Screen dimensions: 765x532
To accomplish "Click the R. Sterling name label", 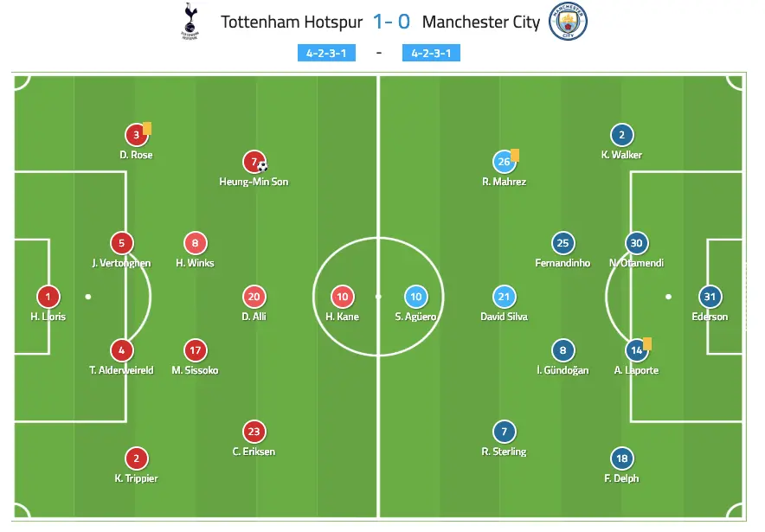I will 504,452.
